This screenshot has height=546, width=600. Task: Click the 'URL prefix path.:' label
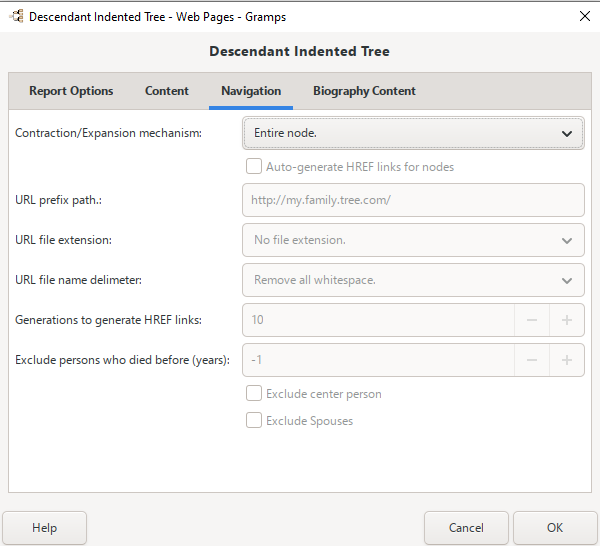click(x=59, y=200)
